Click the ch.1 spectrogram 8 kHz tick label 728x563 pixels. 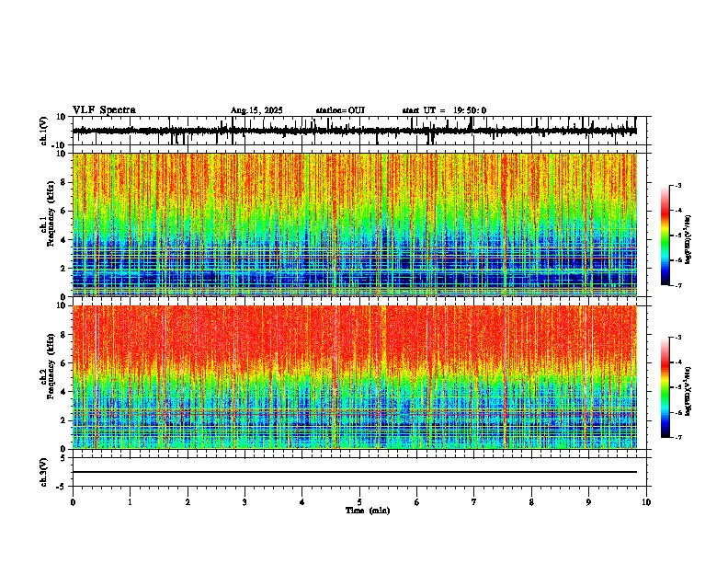coord(63,182)
